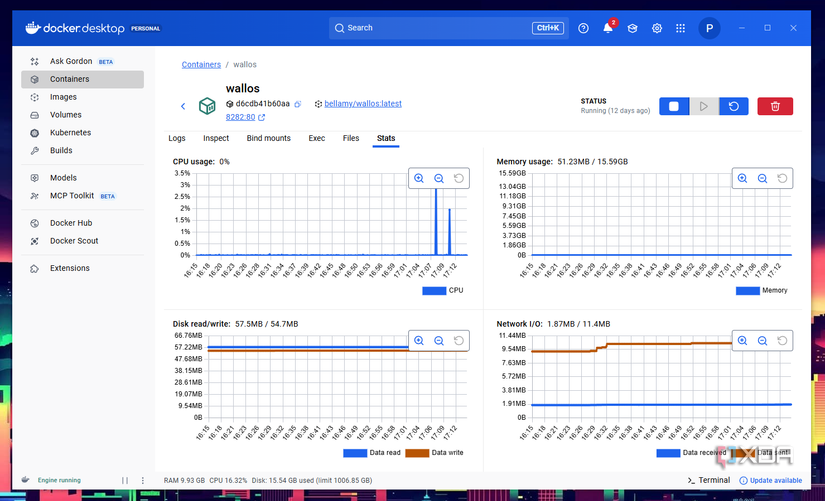Open the help question mark icon
The height and width of the screenshot is (501, 825).
click(x=583, y=28)
